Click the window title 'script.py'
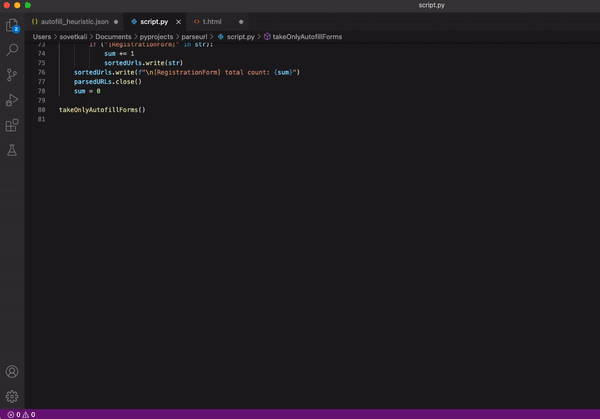This screenshot has width=600, height=419. [x=431, y=5]
